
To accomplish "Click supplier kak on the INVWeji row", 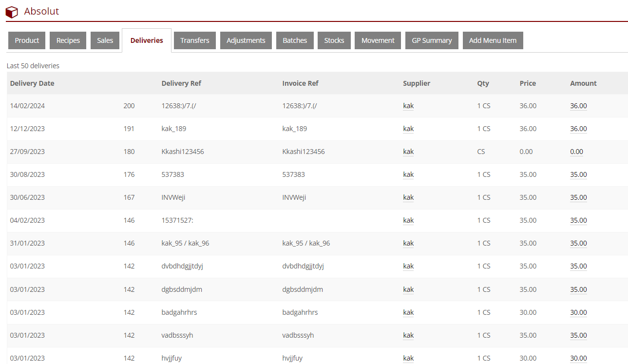I will (x=408, y=197).
